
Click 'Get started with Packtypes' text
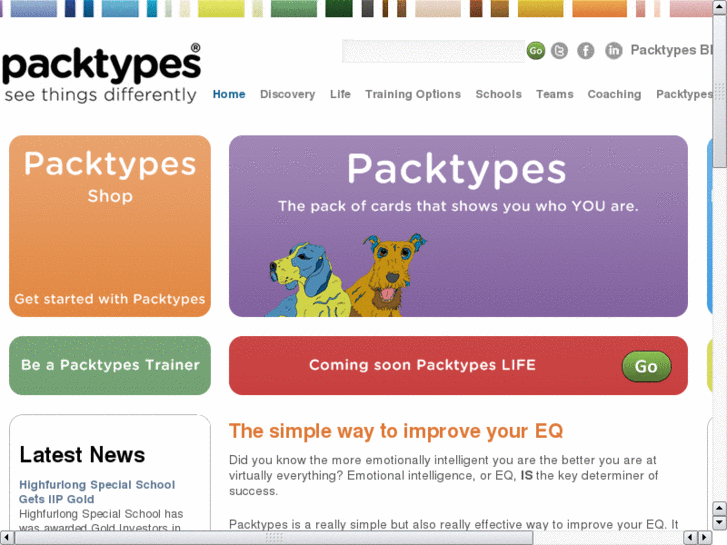tap(110, 299)
